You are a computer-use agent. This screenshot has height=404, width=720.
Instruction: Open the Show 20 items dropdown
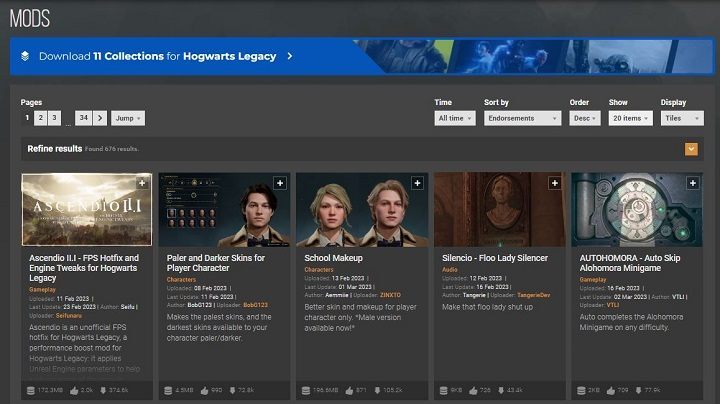coord(630,118)
